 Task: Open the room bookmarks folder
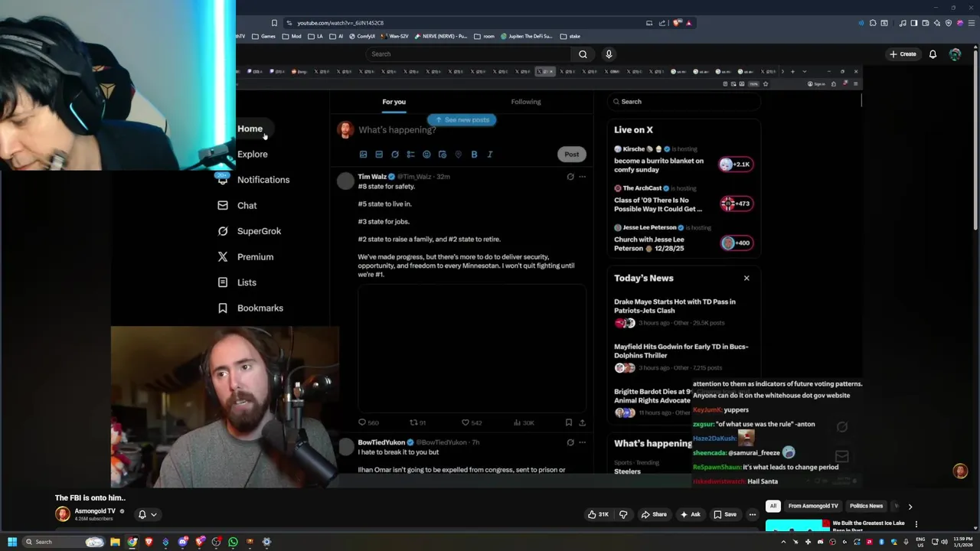point(484,36)
